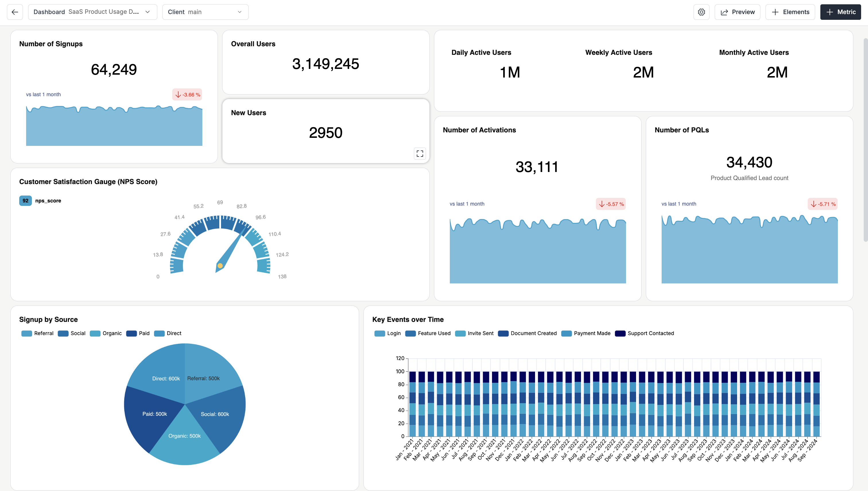Open the Dashboard selector dropdown
Viewport: 868px width, 491px height.
point(93,12)
